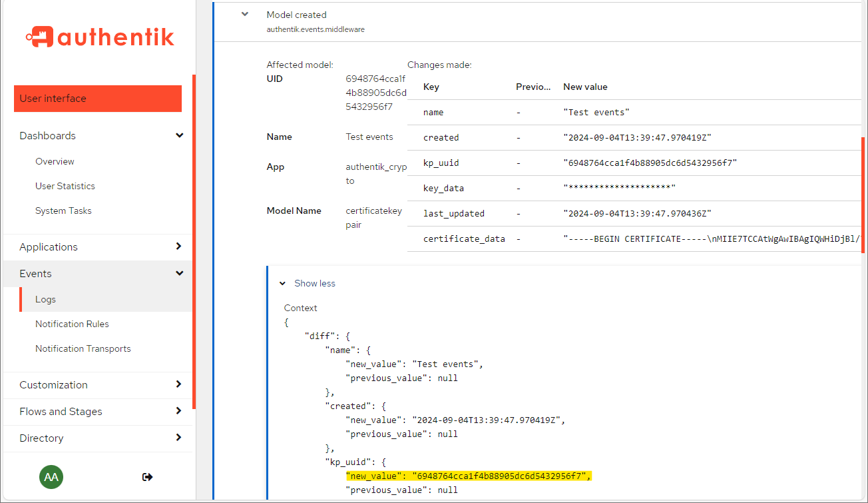Expand the Customization section
Viewport: 868px width, 503px height.
tap(97, 384)
